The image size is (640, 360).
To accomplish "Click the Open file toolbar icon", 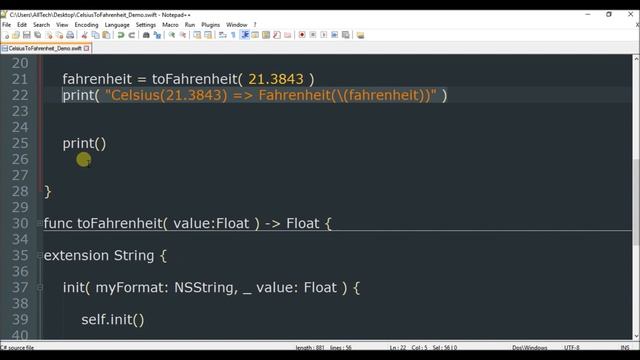I will click(x=16, y=35).
